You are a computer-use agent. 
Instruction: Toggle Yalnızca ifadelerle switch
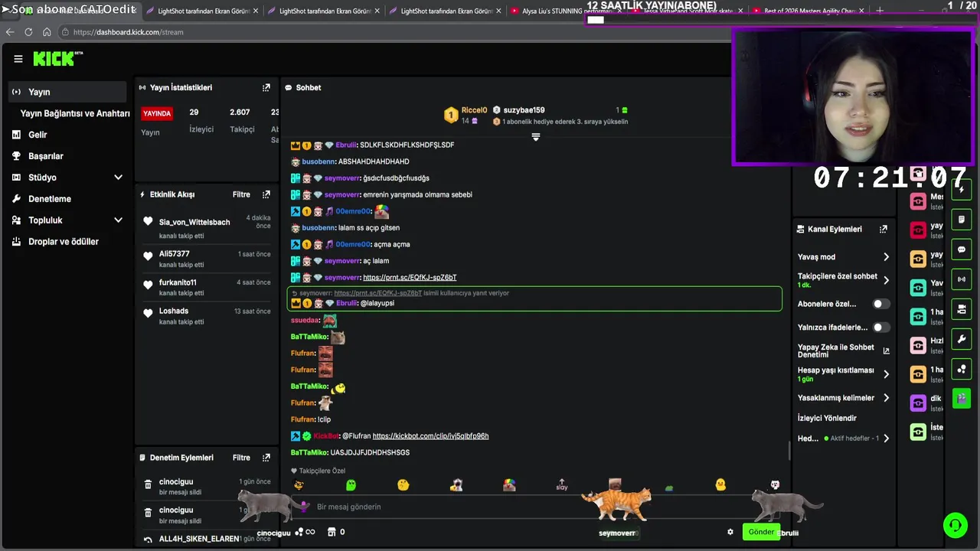[881, 328]
